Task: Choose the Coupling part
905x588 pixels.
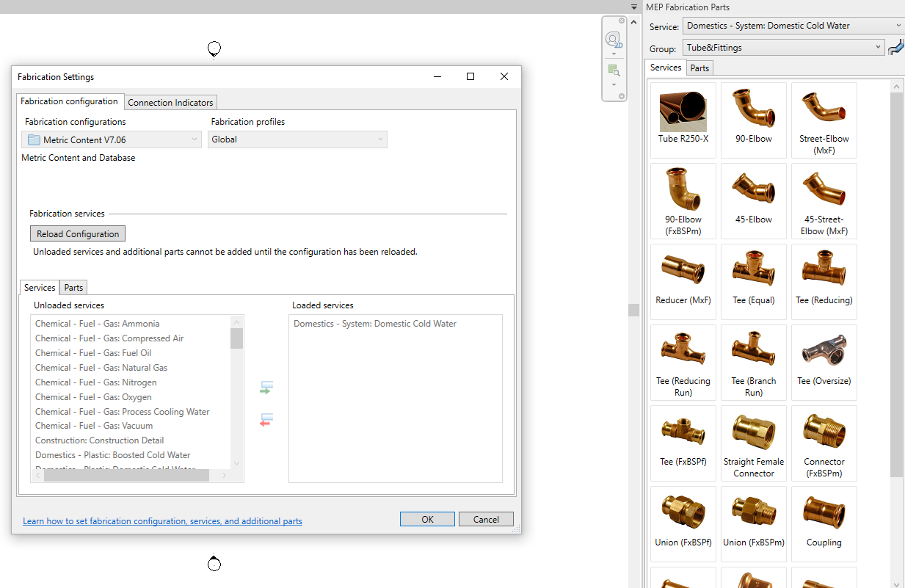Action: pyautogui.click(x=824, y=523)
